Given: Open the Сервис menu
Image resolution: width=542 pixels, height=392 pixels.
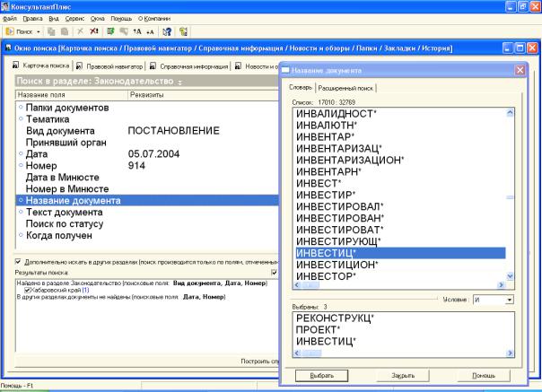Looking at the screenshot, I should 74,19.
